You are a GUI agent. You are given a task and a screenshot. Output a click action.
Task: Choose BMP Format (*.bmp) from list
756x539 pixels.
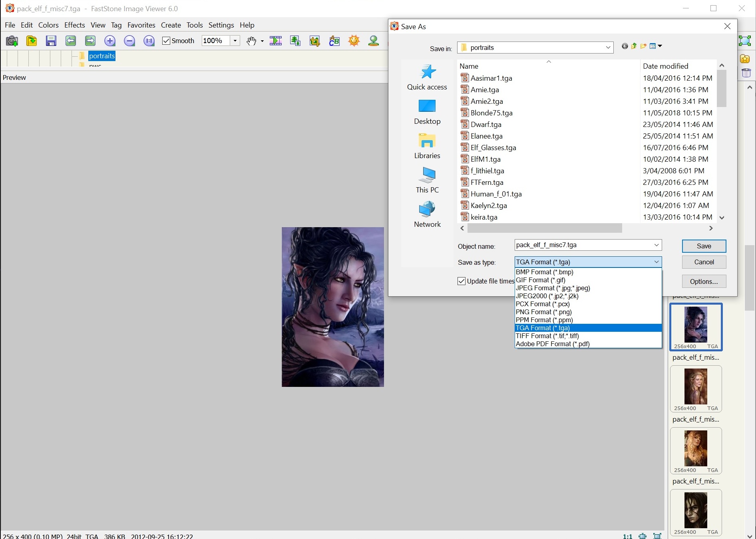point(588,272)
